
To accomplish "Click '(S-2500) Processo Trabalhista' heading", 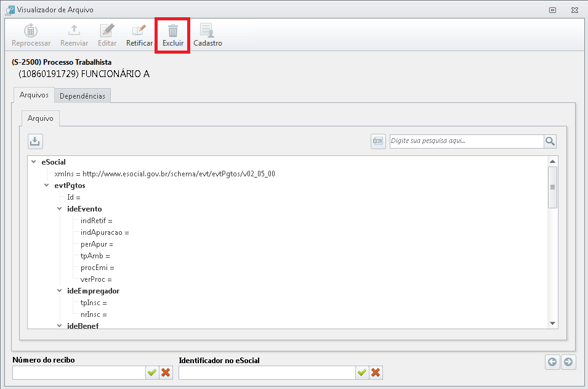I will point(62,62).
